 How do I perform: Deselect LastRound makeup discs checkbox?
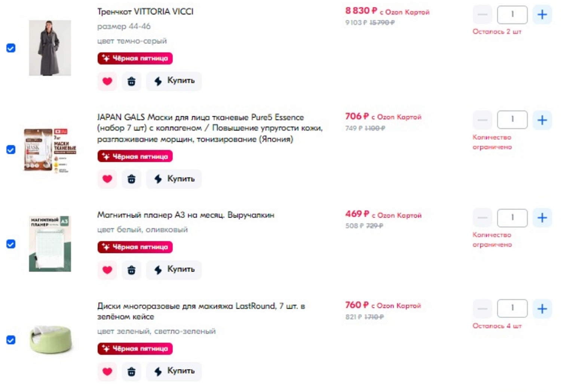[x=11, y=340]
